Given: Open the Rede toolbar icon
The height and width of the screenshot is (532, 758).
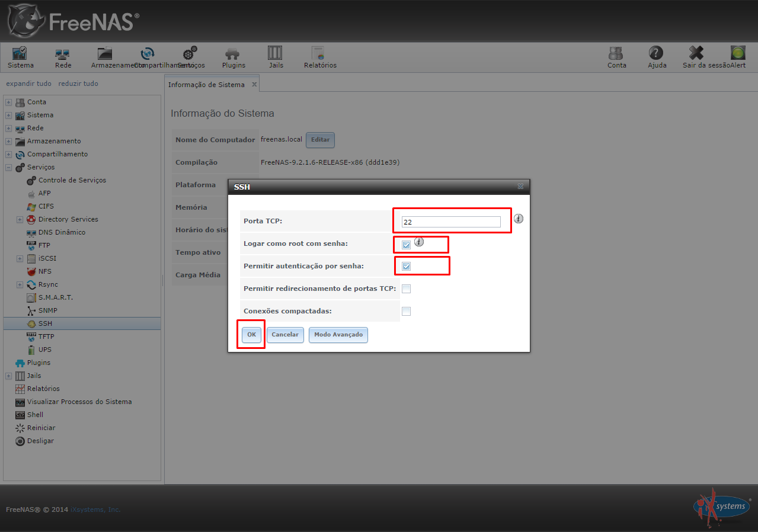Looking at the screenshot, I should [63, 57].
